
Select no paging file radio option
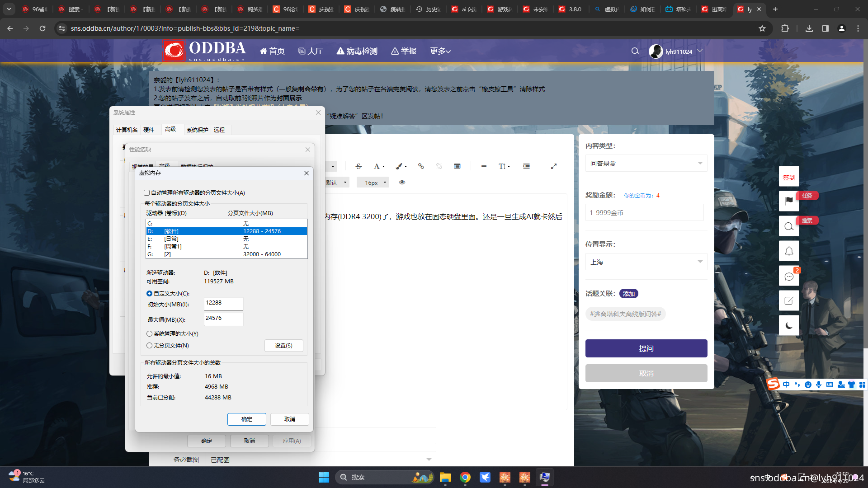(x=150, y=346)
